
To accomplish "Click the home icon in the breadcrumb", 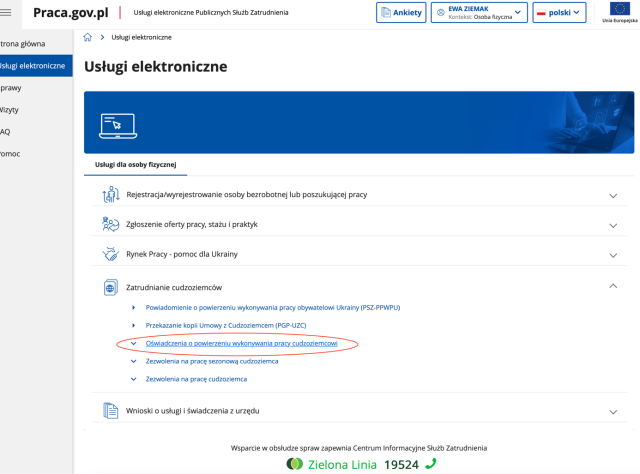I will (87, 37).
